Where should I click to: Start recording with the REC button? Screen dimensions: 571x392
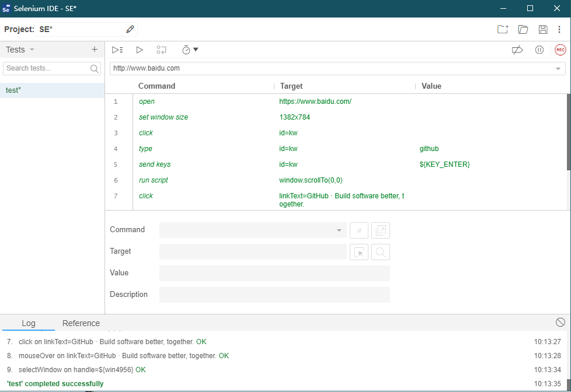[x=560, y=50]
